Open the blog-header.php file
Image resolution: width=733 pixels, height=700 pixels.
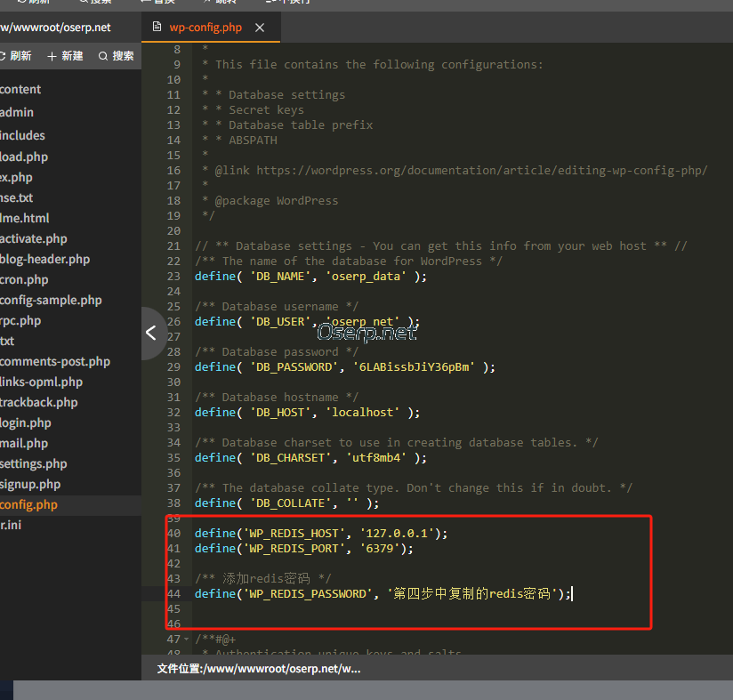click(x=45, y=260)
